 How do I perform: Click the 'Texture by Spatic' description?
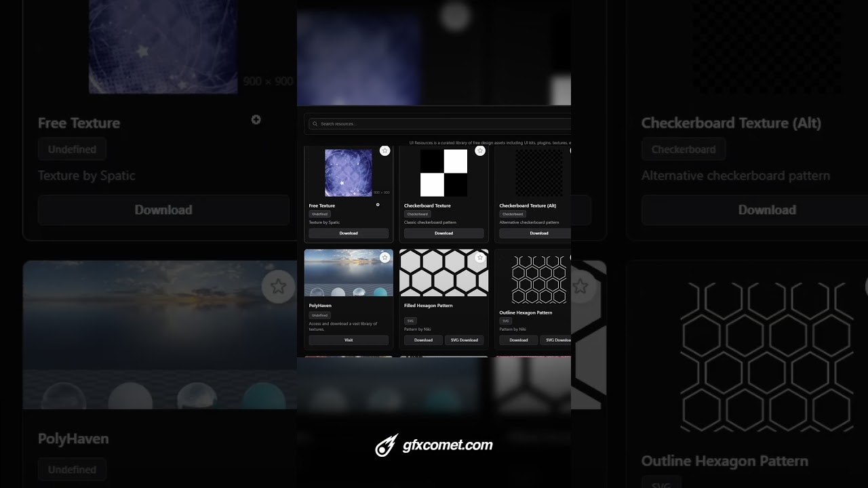click(324, 222)
